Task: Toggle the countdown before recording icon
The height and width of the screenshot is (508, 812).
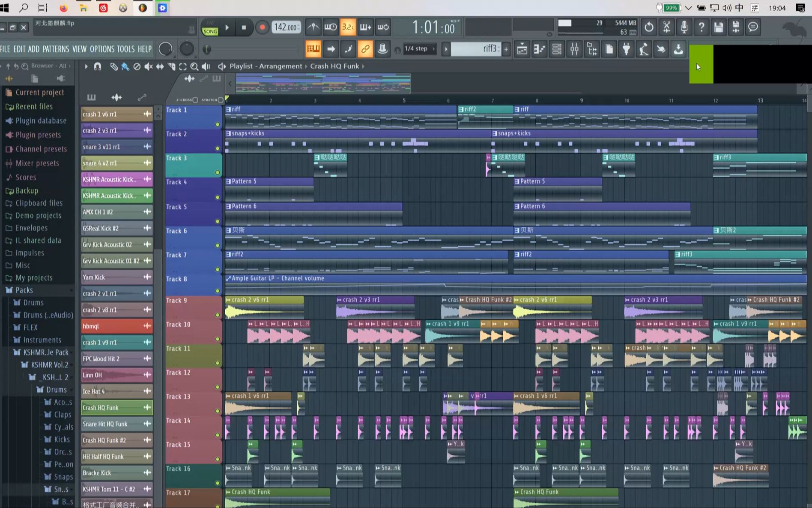Action: [348, 27]
